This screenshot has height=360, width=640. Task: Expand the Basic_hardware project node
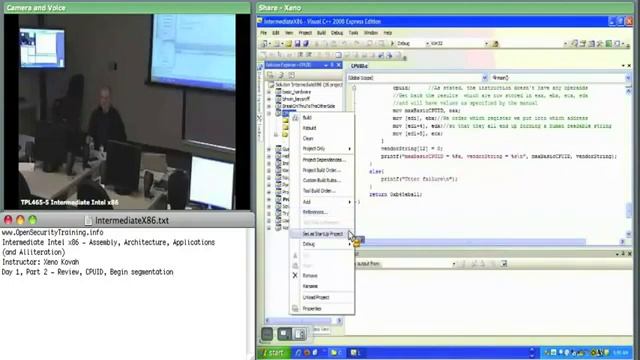269,92
